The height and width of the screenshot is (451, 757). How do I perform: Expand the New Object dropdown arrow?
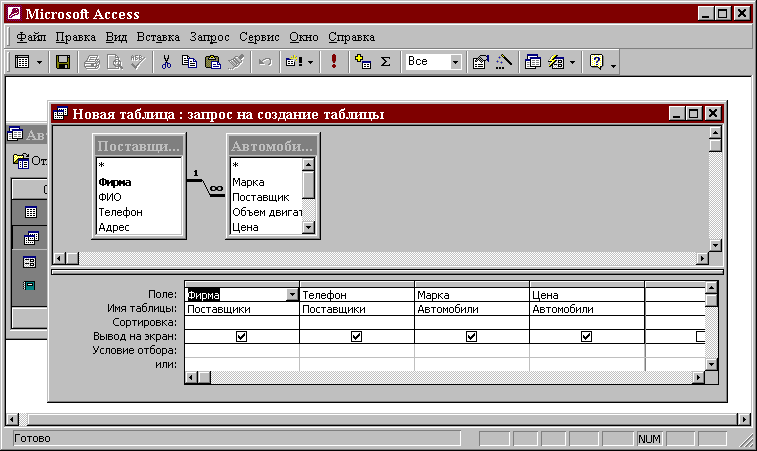tap(573, 62)
